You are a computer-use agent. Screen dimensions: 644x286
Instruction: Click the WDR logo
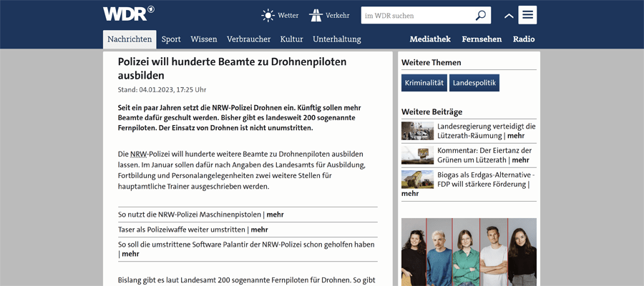pos(129,14)
